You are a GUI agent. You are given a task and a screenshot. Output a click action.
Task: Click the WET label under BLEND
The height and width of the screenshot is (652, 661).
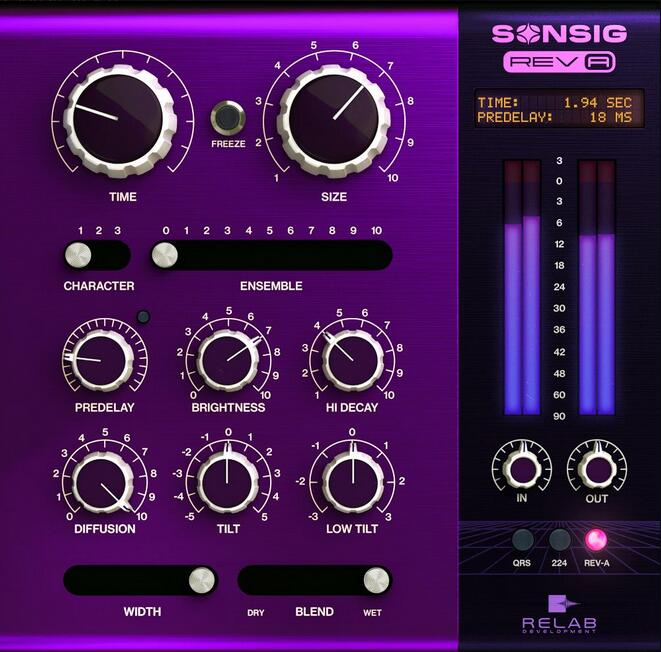(372, 613)
